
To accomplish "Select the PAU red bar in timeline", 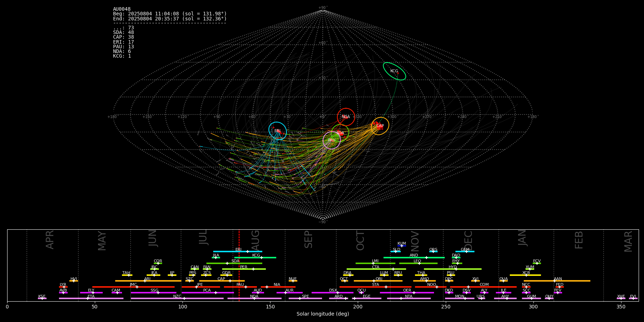I will (x=240, y=287).
